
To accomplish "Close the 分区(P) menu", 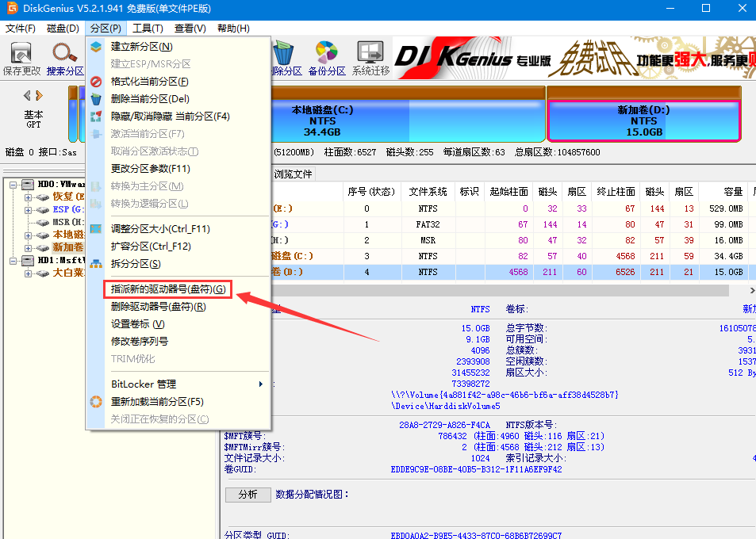I will tap(106, 29).
